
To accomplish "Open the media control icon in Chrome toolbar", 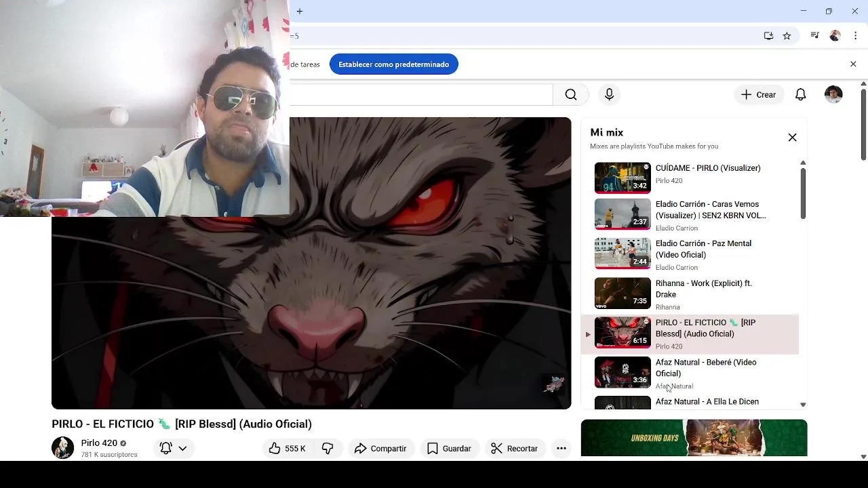I will [x=815, y=36].
